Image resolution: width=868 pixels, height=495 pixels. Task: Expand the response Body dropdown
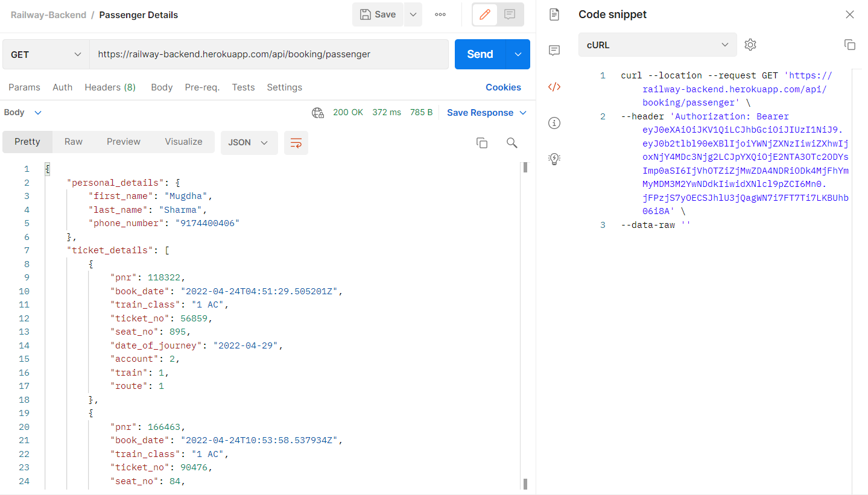coord(23,113)
